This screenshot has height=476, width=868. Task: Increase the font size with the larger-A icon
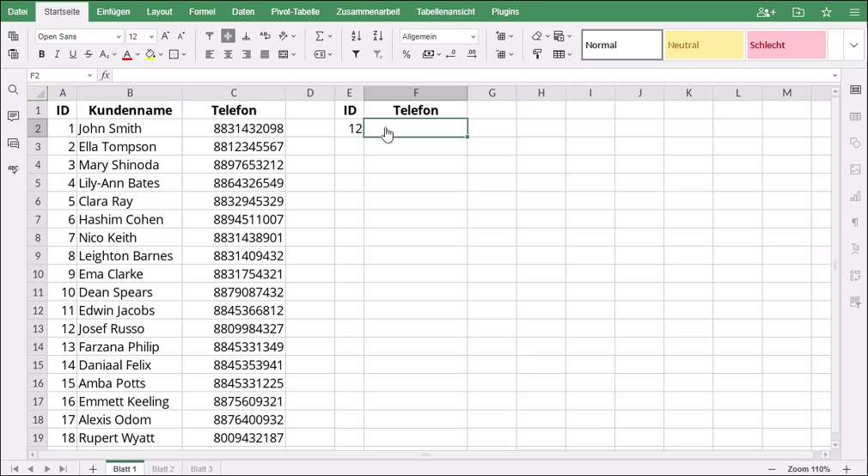(165, 37)
